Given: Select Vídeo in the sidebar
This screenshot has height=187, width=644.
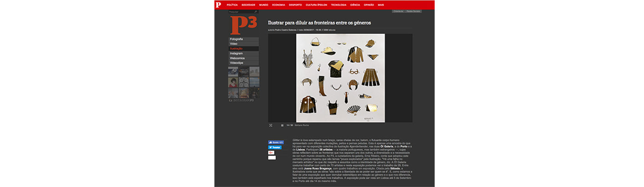Looking at the screenshot, I should click(x=244, y=44).
